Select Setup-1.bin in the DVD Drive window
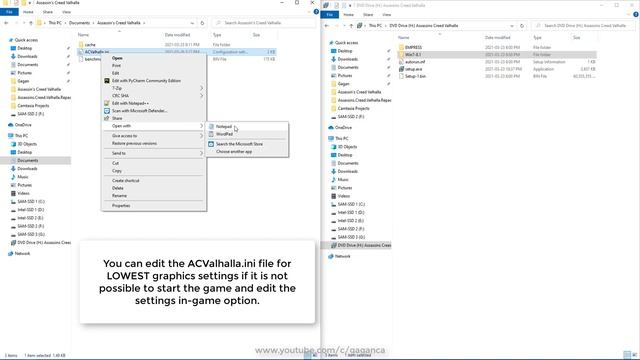This screenshot has height=360, width=640. click(415, 76)
